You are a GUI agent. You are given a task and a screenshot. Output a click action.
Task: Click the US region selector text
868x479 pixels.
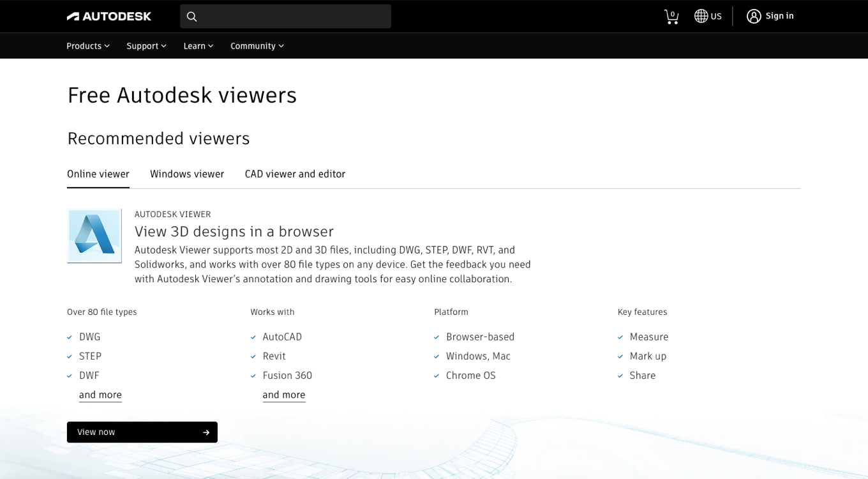[x=716, y=17]
